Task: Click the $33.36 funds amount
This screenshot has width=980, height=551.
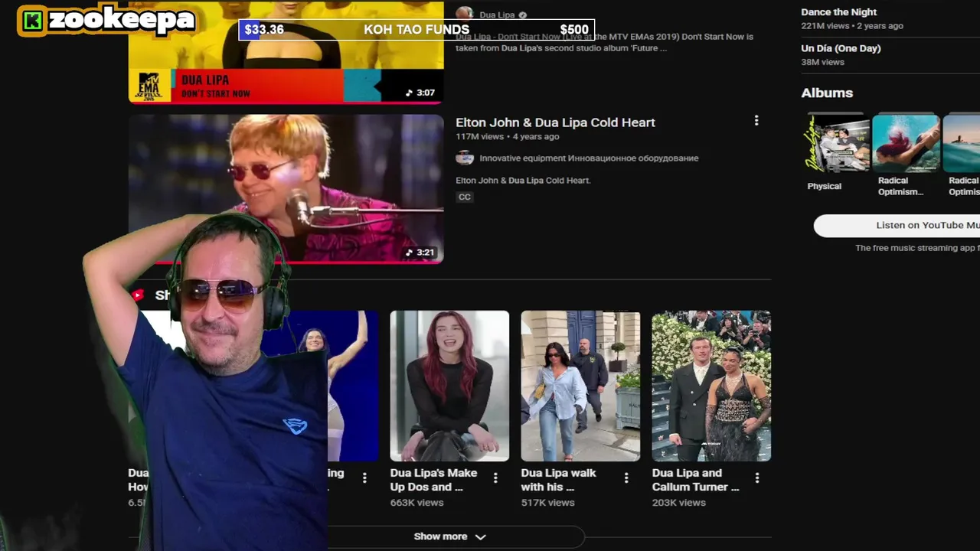Action: tap(264, 30)
